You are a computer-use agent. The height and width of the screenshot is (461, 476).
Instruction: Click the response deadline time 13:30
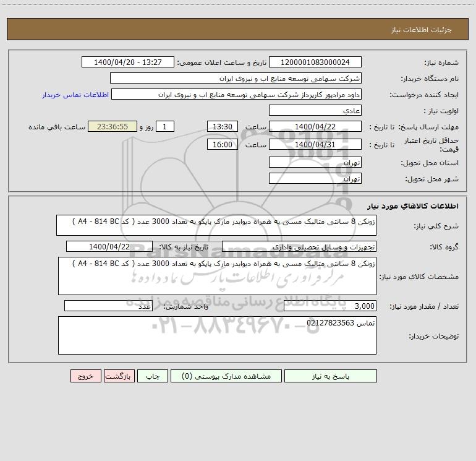[222, 126]
